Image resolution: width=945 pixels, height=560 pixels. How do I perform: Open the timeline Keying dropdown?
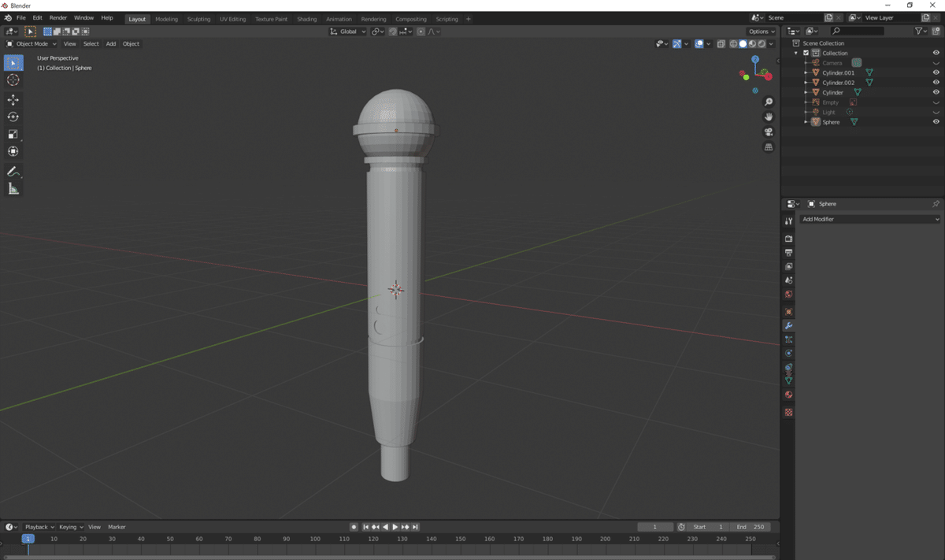point(72,527)
